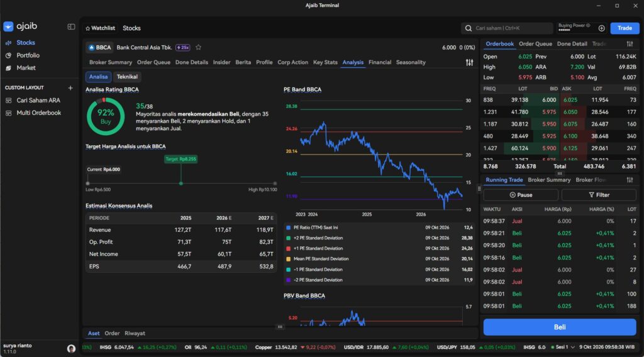The image size is (644, 357).
Task: Open analysis panel settings sliders icon
Action: tap(469, 62)
